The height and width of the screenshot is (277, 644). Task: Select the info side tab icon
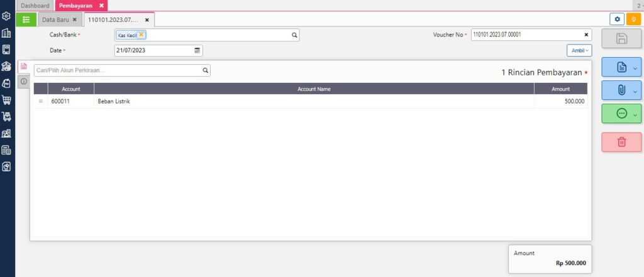tap(24, 82)
